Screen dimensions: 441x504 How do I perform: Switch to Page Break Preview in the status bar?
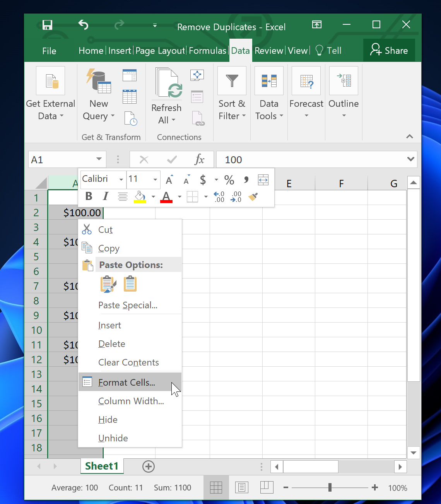click(267, 487)
